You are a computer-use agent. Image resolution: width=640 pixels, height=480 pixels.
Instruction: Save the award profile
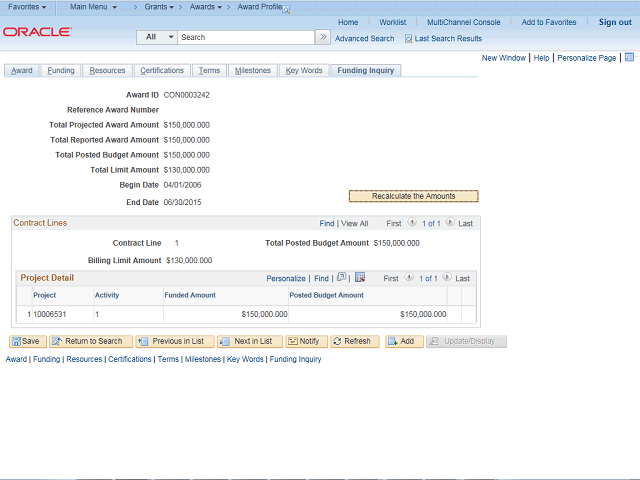[28, 341]
